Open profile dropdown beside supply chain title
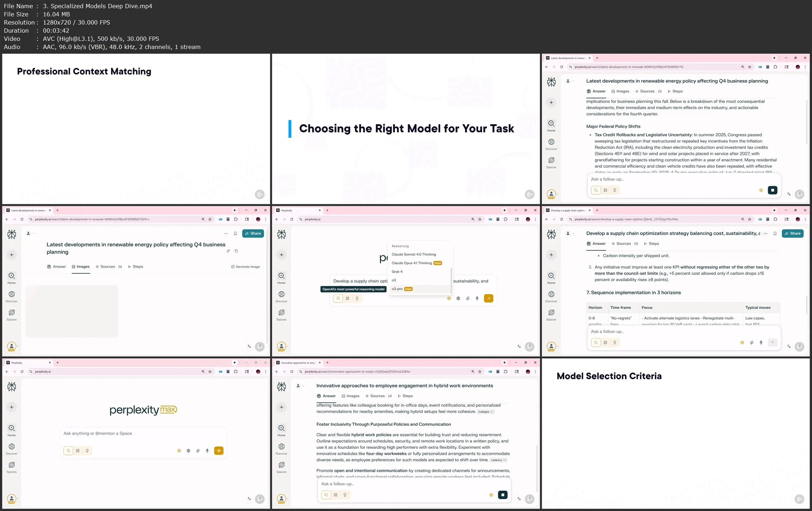The width and height of the screenshot is (812, 511). (x=570, y=234)
